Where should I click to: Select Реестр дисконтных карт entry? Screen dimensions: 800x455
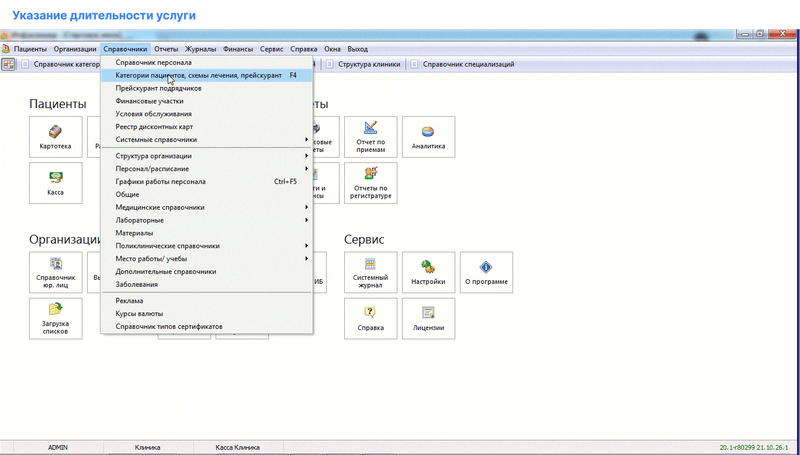pyautogui.click(x=207, y=127)
